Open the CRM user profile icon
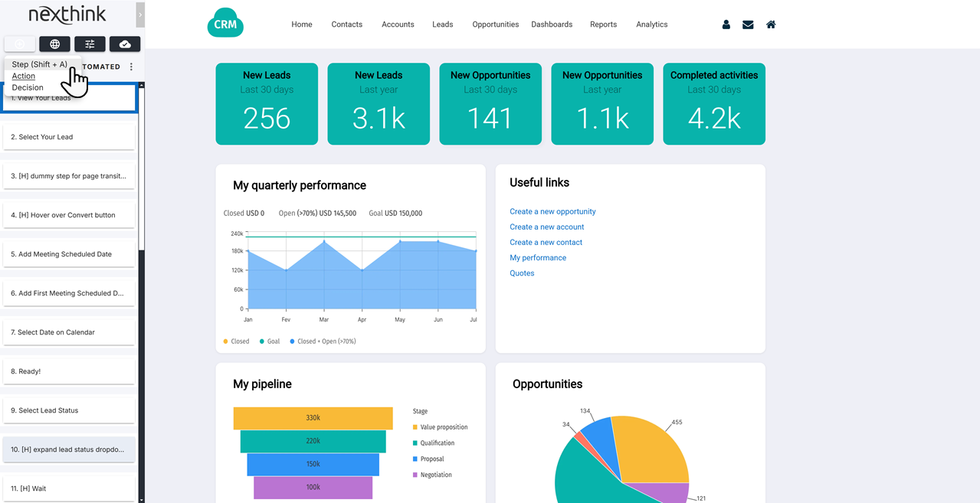This screenshot has height=503, width=980. tap(726, 24)
